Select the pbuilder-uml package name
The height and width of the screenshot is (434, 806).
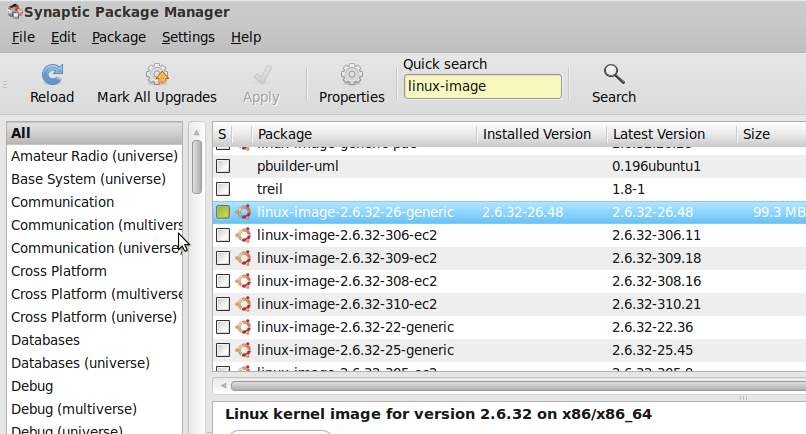point(298,166)
